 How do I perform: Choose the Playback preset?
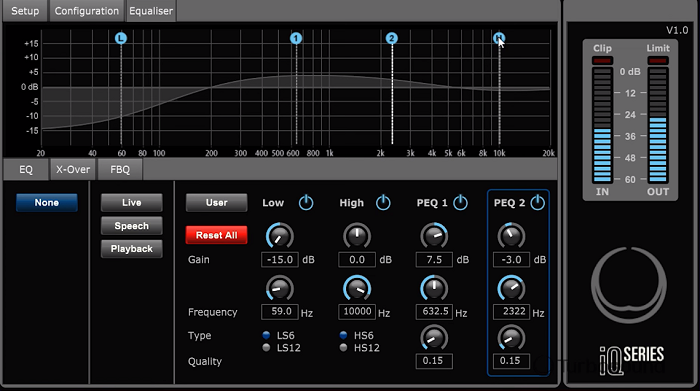[132, 249]
